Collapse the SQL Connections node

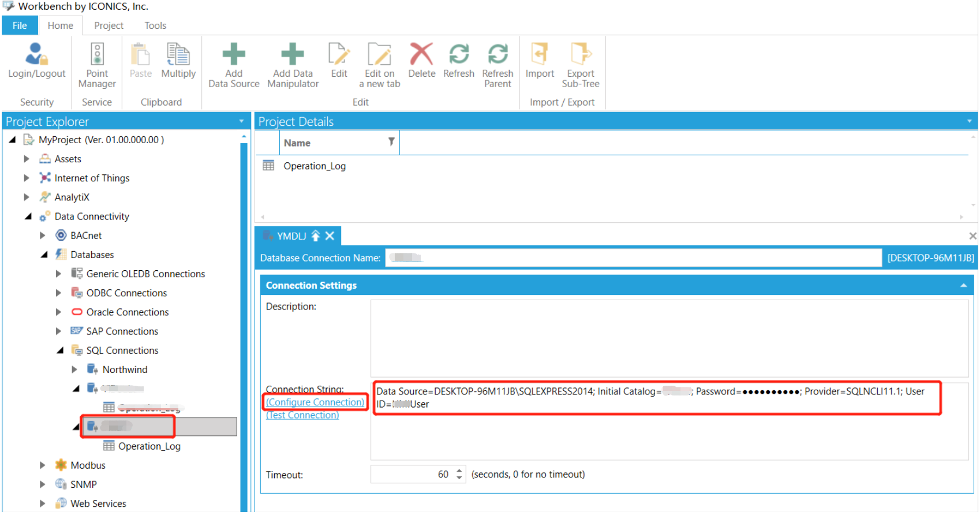(x=60, y=350)
